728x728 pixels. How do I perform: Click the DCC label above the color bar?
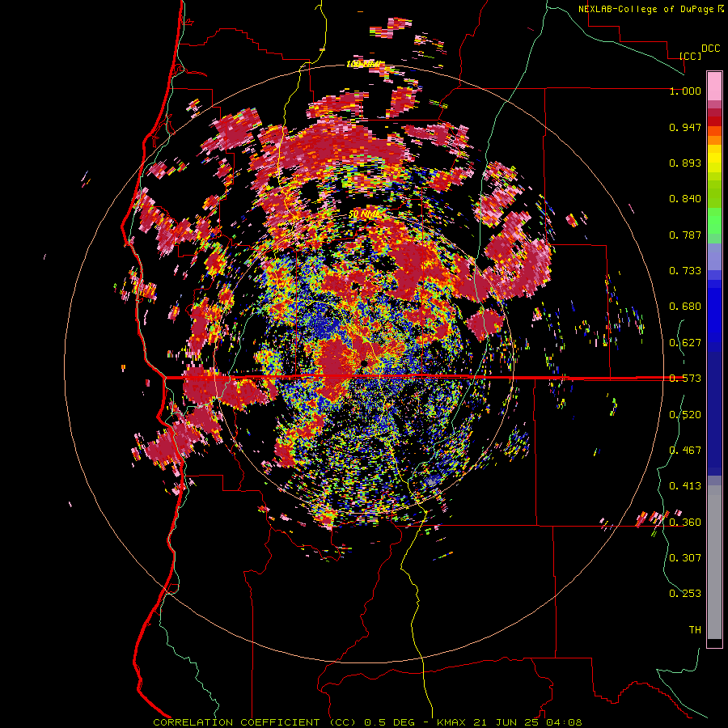point(710,49)
